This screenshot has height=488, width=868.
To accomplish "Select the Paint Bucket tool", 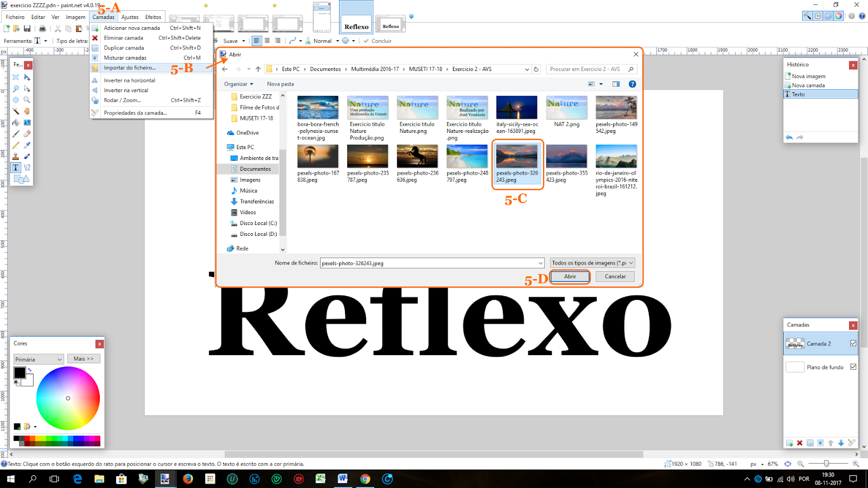I will click(16, 123).
